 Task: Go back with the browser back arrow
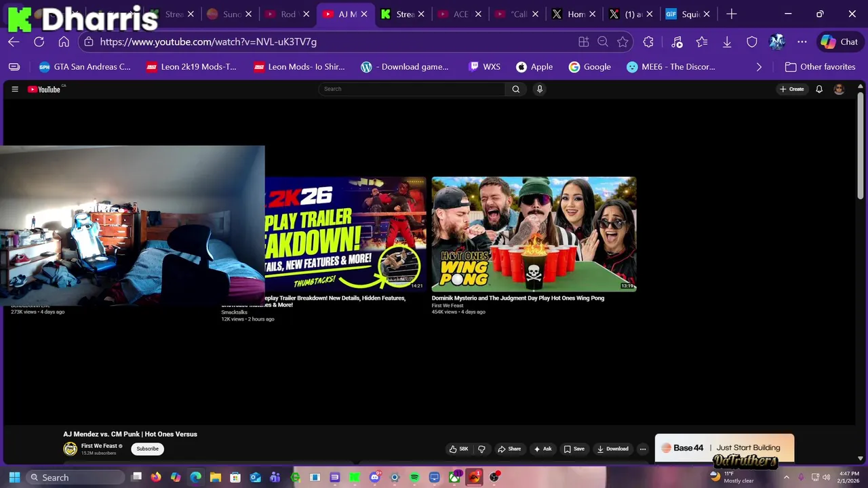pyautogui.click(x=14, y=42)
